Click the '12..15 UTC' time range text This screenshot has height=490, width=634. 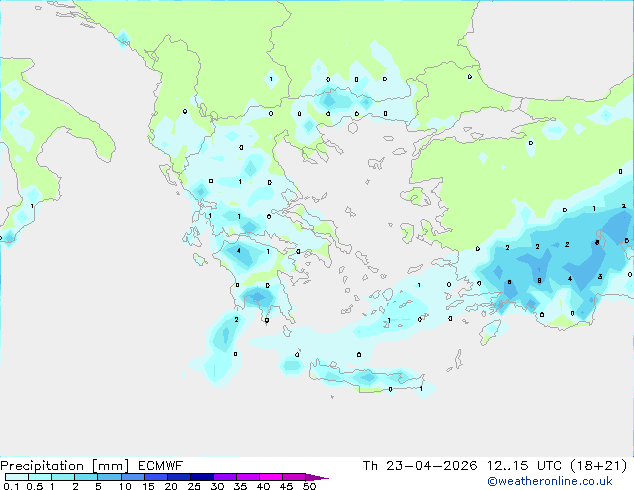tap(524, 466)
